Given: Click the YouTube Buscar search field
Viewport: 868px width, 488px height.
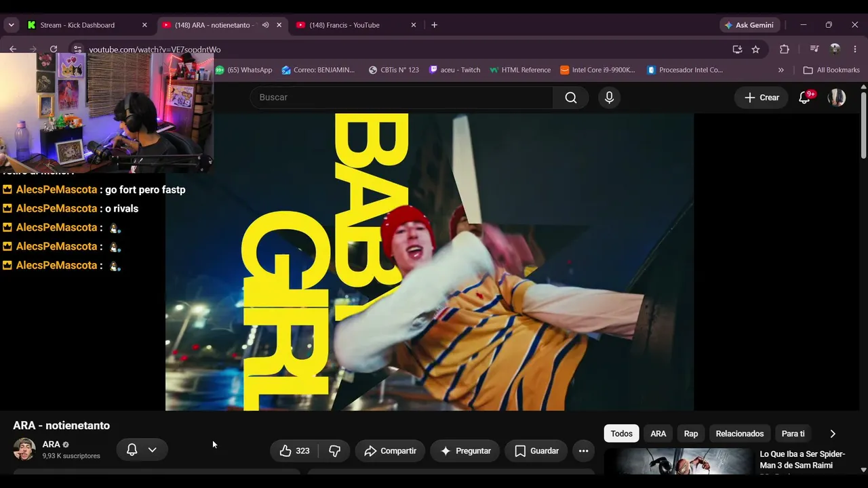Looking at the screenshot, I should [401, 98].
